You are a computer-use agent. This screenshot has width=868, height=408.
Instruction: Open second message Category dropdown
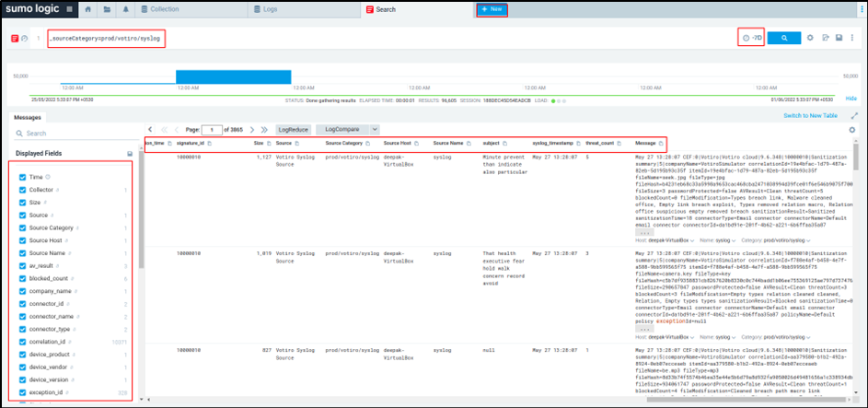click(776, 336)
